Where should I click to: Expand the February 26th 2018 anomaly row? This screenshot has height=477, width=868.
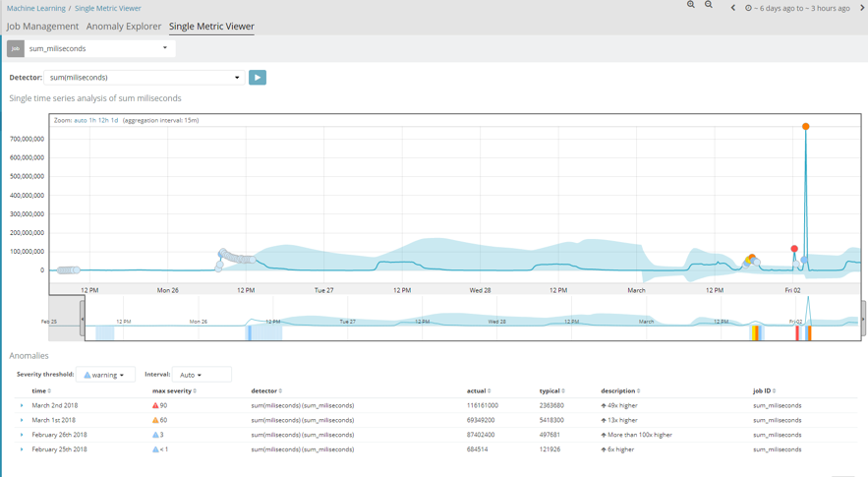pos(22,435)
